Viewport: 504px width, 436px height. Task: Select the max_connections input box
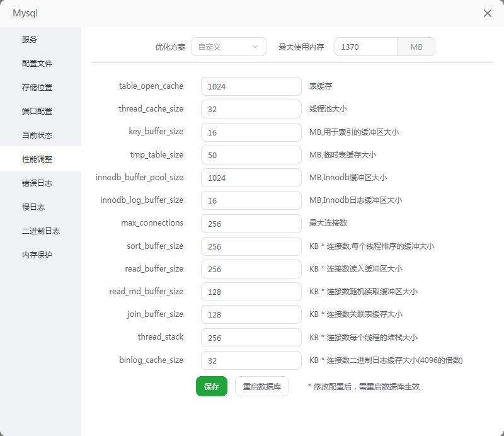click(251, 223)
